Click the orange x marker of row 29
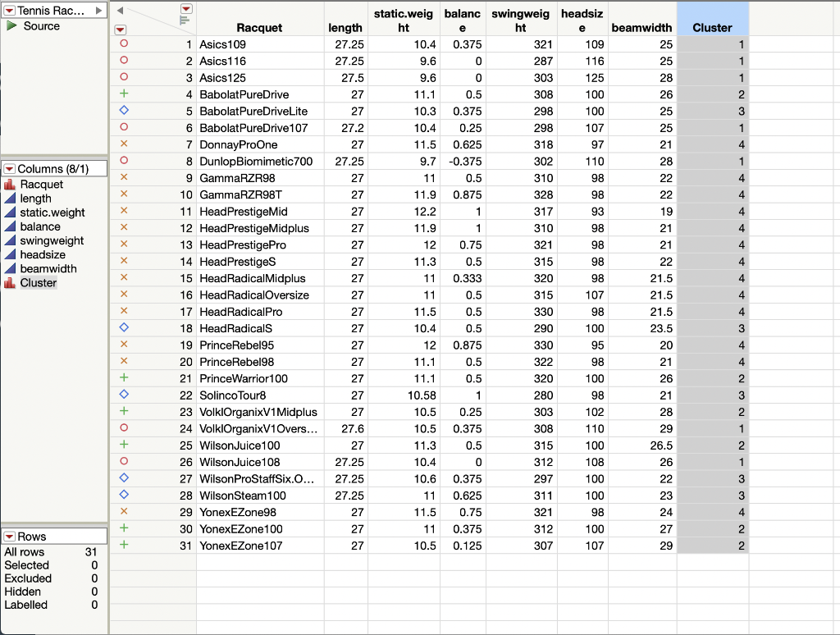The image size is (840, 635). coord(124,511)
